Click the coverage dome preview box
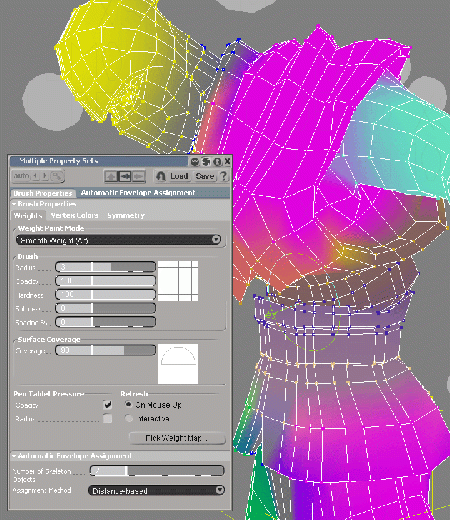 point(178,364)
